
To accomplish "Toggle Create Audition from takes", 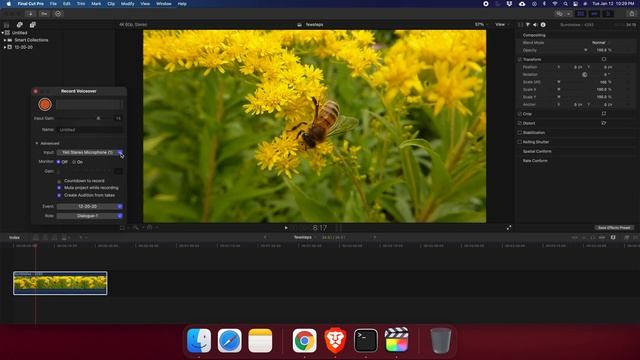I will click(x=59, y=195).
